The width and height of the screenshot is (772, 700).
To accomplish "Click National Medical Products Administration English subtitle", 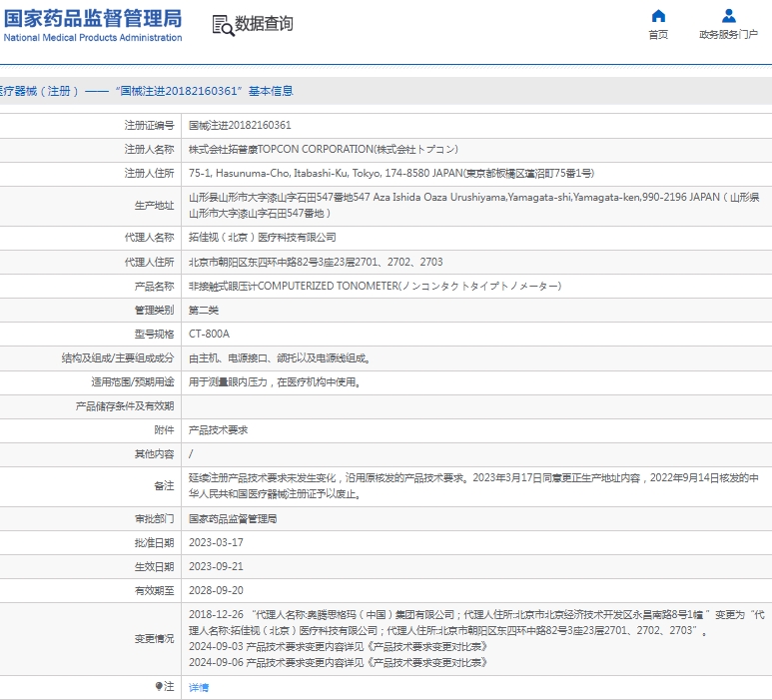I will pyautogui.click(x=93, y=38).
